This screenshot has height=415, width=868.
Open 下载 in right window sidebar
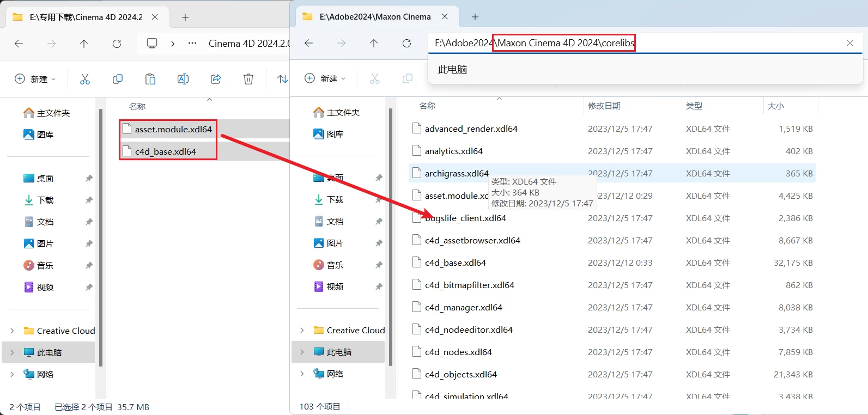click(x=329, y=199)
